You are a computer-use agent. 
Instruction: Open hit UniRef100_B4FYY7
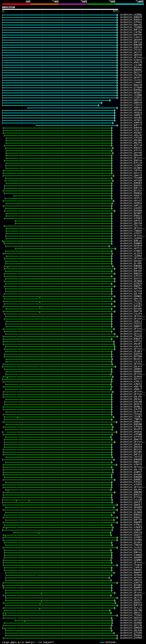point(131,125)
